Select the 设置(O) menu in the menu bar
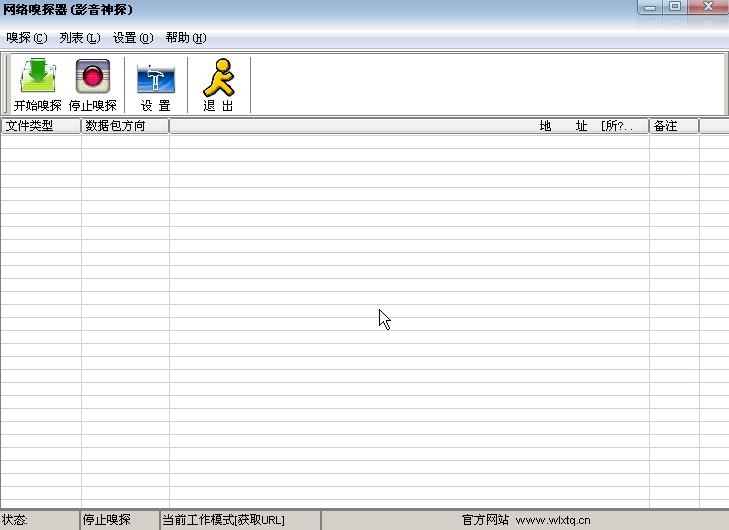The width and height of the screenshot is (729, 530). click(133, 38)
